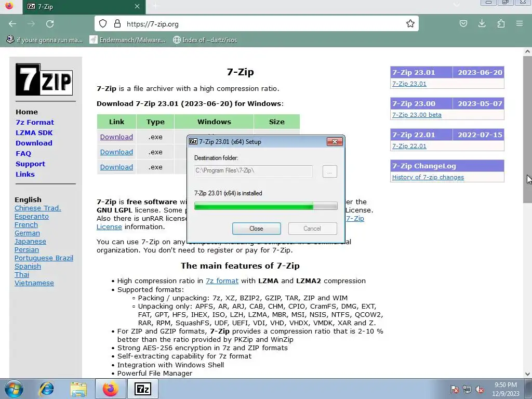Open the Endermanch/Malware bookmark
The width and height of the screenshot is (532, 399).
128,40
